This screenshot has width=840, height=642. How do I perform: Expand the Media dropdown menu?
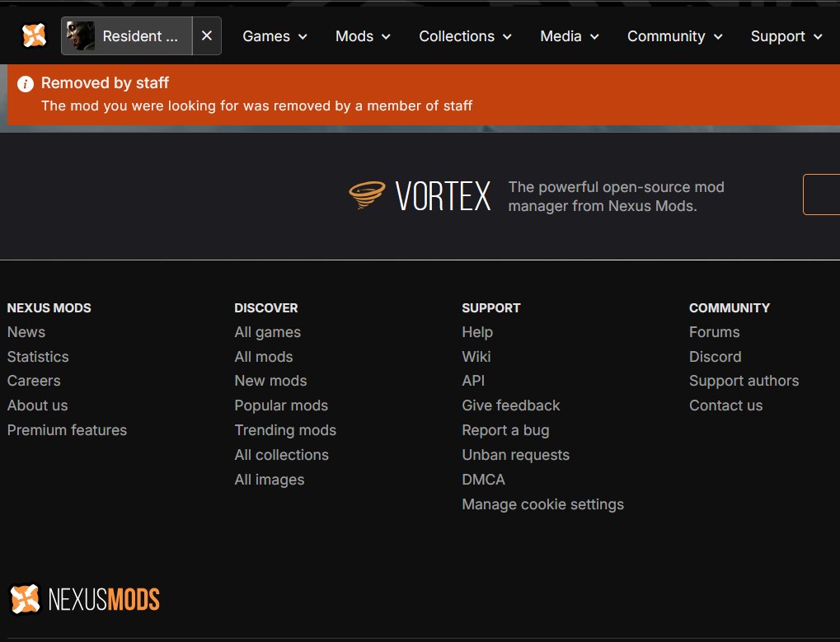tap(570, 36)
